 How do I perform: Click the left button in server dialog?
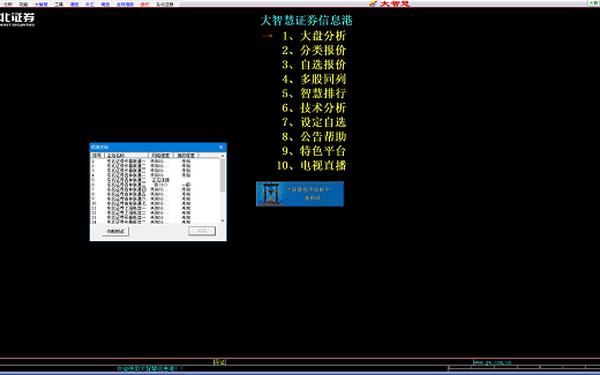(116, 231)
